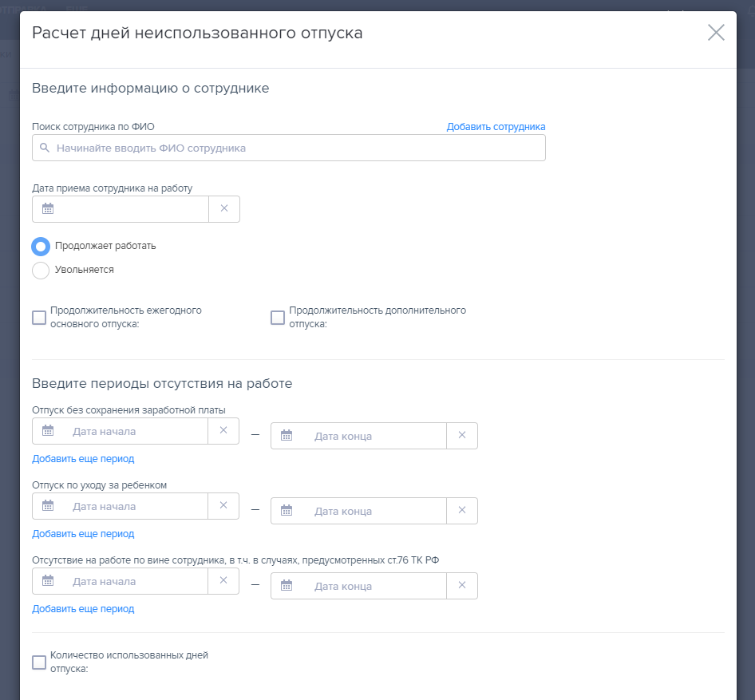Open calendar for employee-fault absence end date
755x700 pixels.
coord(287,586)
